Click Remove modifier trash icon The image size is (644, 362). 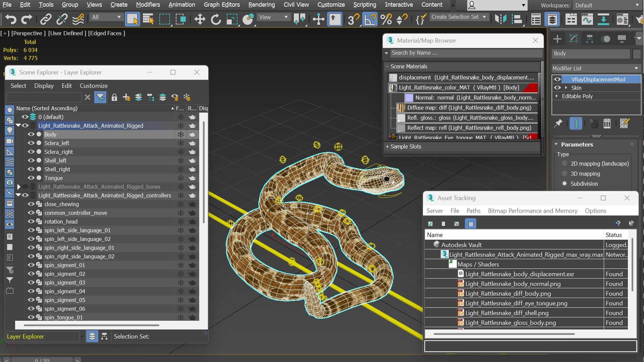(x=607, y=123)
